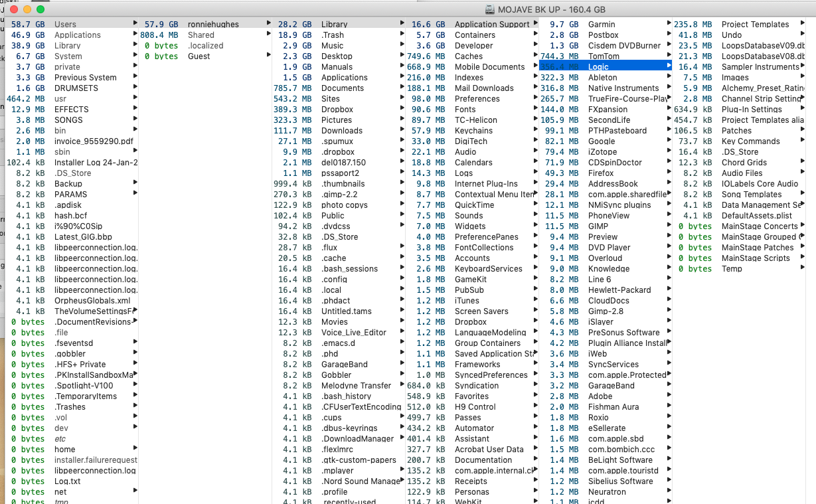Select the EFFECTS folder row
Screen dimensions: 816x504
click(72, 110)
